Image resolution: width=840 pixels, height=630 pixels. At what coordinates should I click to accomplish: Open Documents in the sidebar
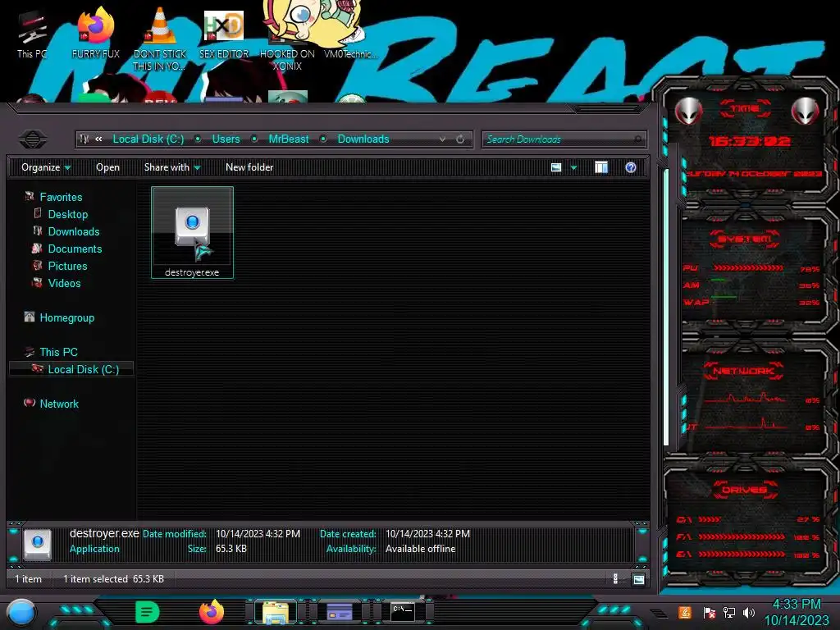(75, 249)
